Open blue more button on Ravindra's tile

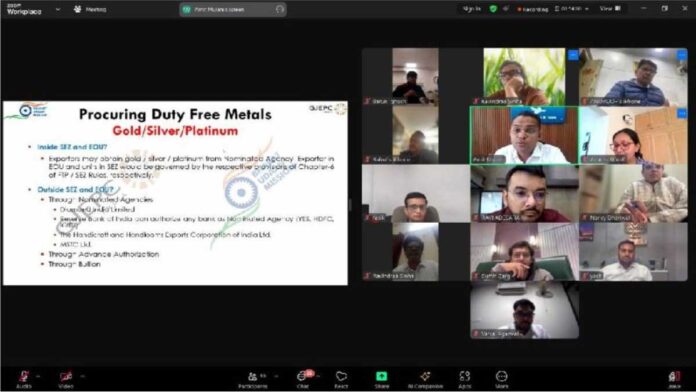pyautogui.click(x=573, y=55)
